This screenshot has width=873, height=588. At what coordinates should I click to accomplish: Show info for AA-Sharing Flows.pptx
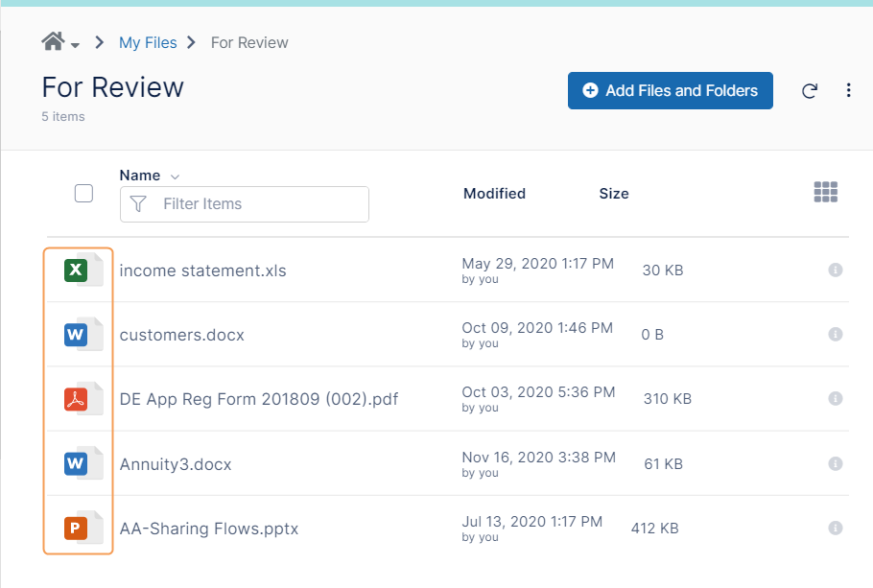coord(836,528)
